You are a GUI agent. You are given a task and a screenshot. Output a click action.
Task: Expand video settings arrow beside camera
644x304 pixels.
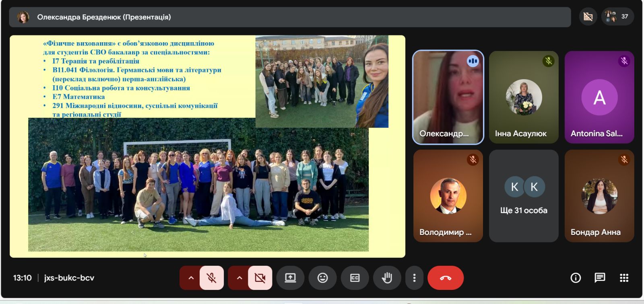point(239,278)
